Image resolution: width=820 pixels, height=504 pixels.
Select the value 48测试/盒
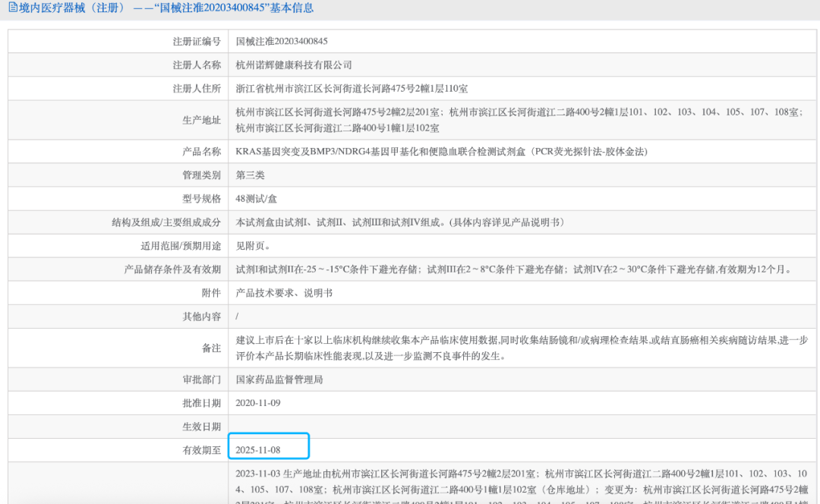pyautogui.click(x=257, y=199)
